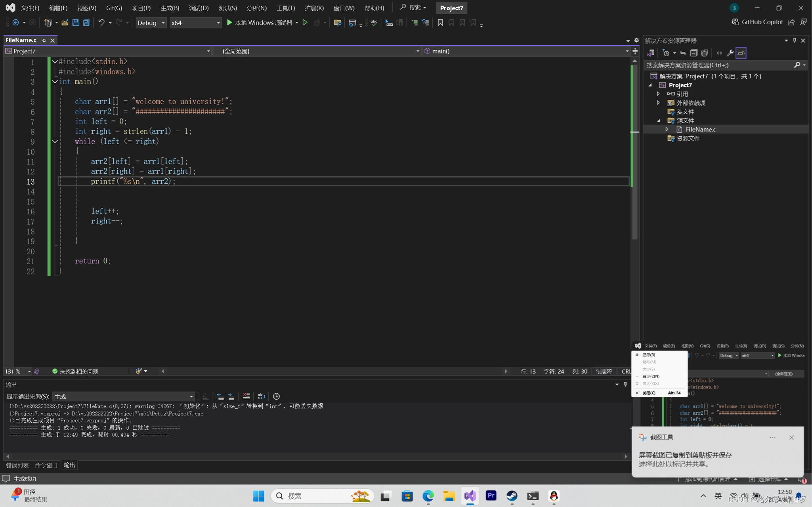Open Microsoft Edge from the taskbar

point(428,496)
